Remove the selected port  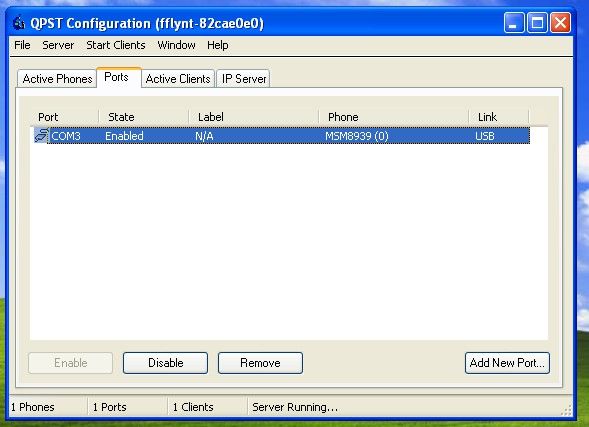point(260,363)
